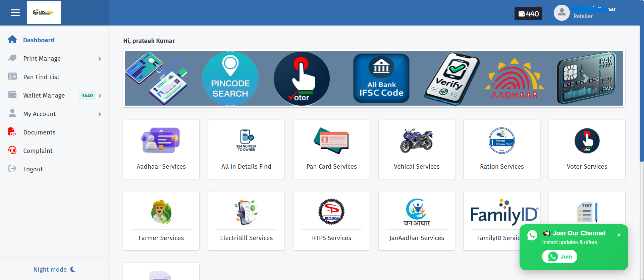Toggle Night mode
Viewport: 644px width, 280px height.
click(54, 269)
